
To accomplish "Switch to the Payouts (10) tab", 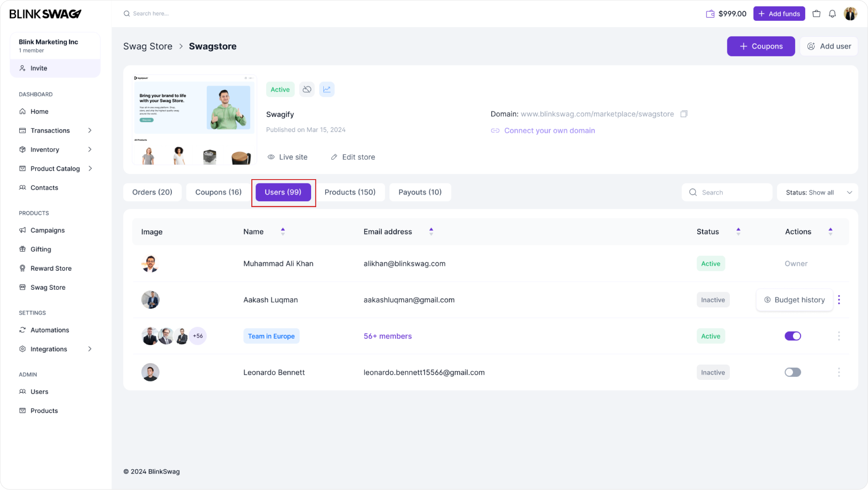I will [420, 192].
